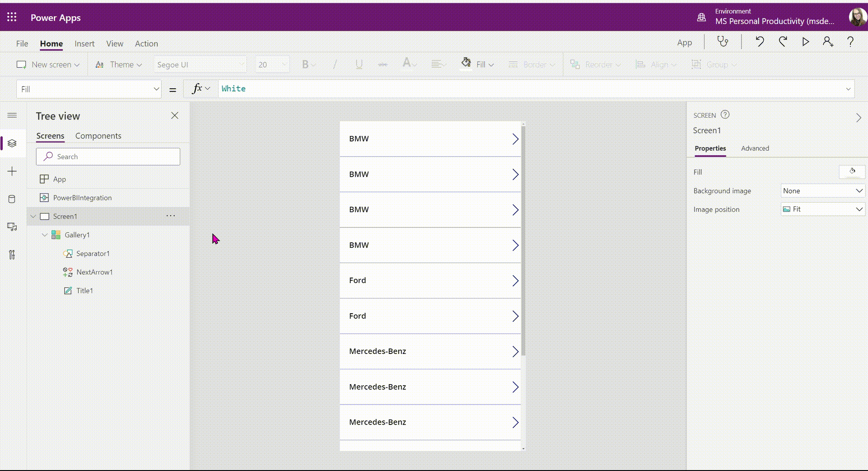Switch to the Action ribbon tab
The width and height of the screenshot is (868, 471).
146,43
